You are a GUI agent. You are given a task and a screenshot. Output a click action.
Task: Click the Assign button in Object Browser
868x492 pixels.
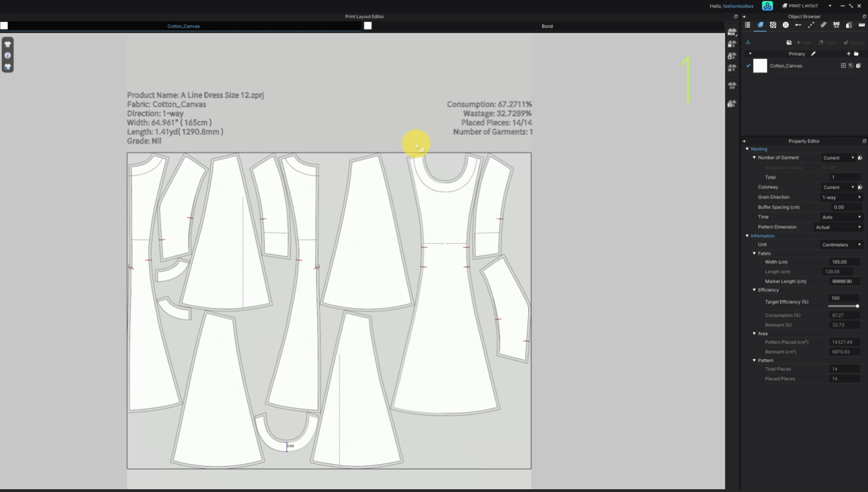coord(854,43)
